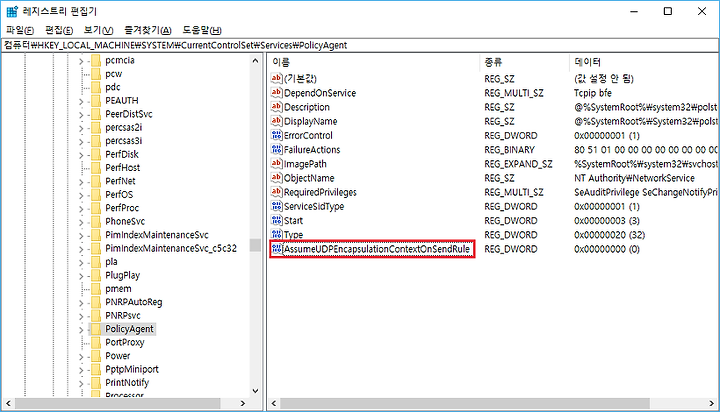The height and width of the screenshot is (412, 720).
Task: Open the 즐겨찾기(A) menu
Action: coord(147,30)
